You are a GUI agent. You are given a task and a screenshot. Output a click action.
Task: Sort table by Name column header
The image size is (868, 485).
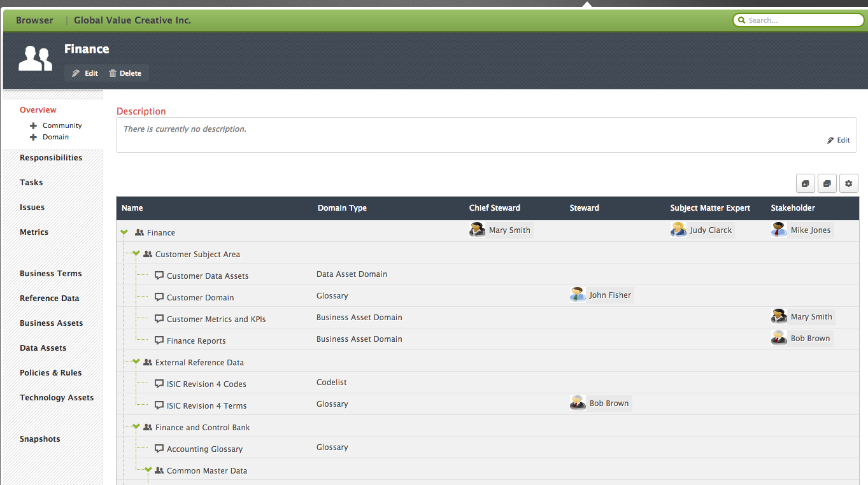132,208
